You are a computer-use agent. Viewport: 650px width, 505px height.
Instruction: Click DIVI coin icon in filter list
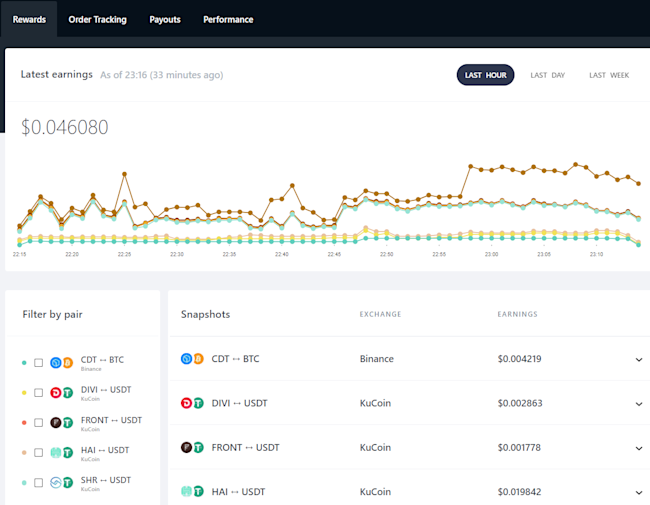[56, 393]
